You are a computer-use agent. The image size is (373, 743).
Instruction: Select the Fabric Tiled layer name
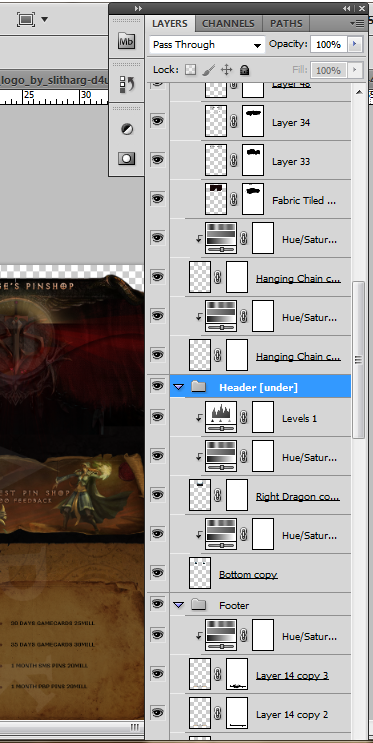point(304,200)
